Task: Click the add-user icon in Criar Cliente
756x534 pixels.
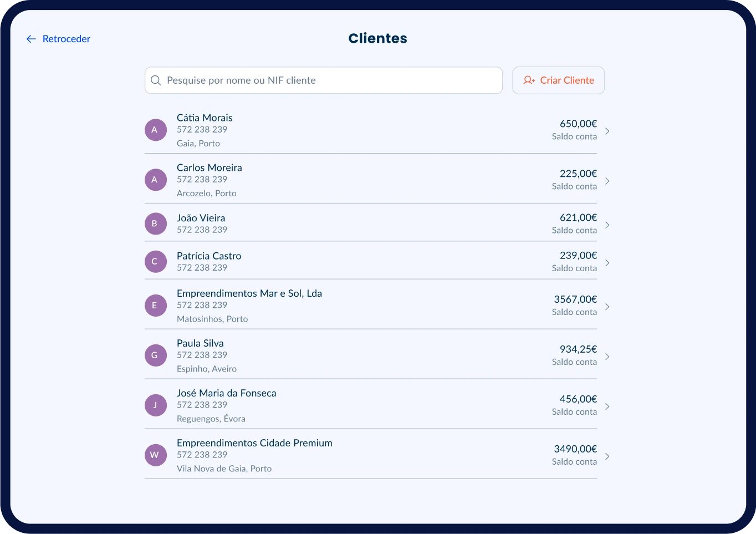Action: coord(529,80)
